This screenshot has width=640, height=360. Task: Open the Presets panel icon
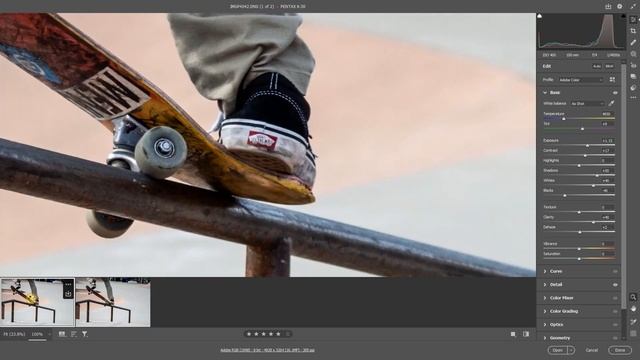click(633, 88)
